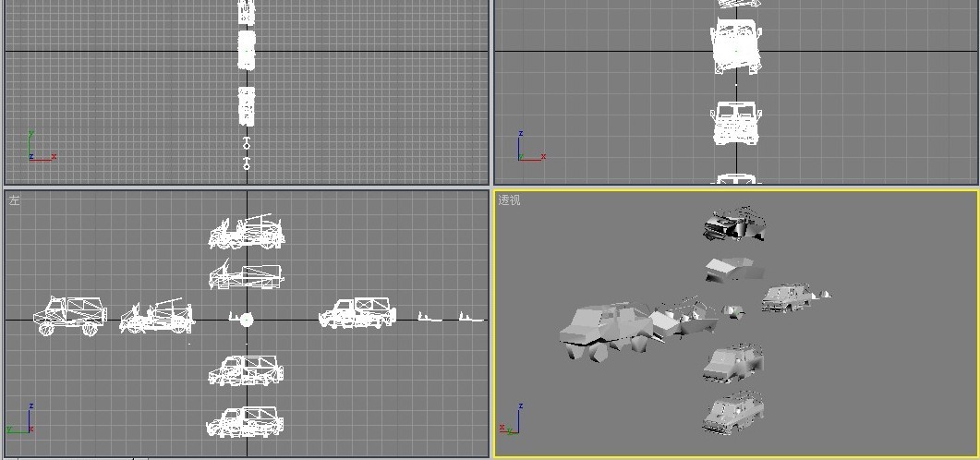Pick the small circle at 左 viewport origin
The image size is (980, 460).
[246, 320]
